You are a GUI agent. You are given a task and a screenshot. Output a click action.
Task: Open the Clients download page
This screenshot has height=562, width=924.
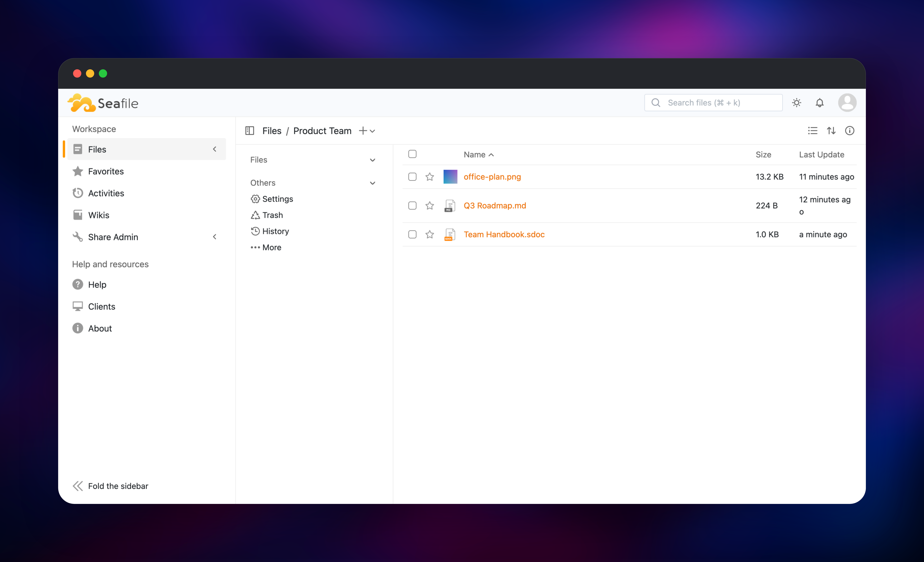coord(147,306)
